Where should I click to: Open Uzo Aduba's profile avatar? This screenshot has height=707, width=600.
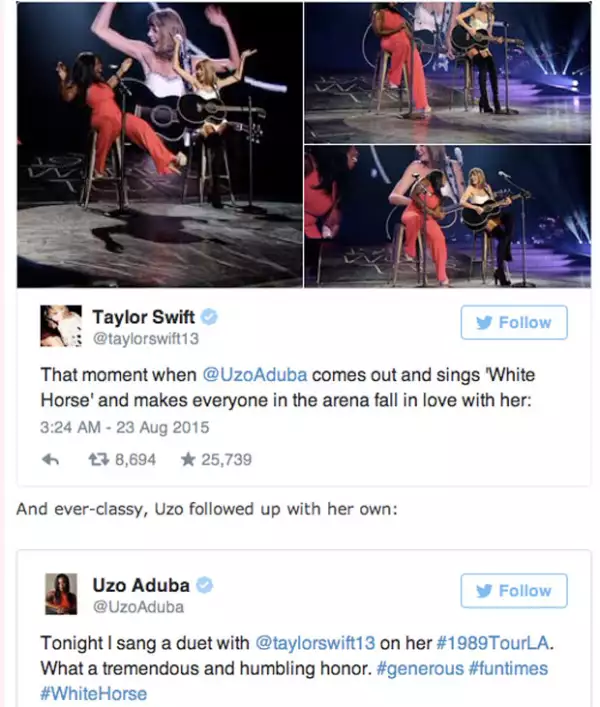[x=61, y=594]
